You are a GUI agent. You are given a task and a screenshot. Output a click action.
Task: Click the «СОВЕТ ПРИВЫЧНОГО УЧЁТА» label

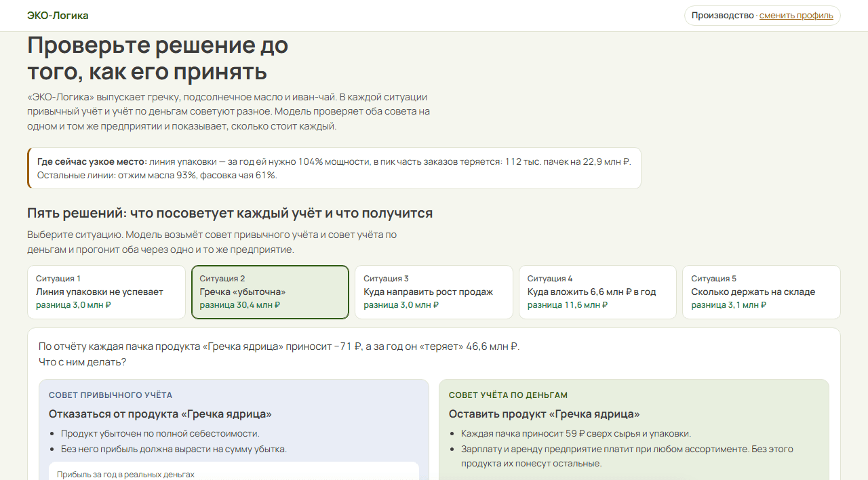click(111, 395)
